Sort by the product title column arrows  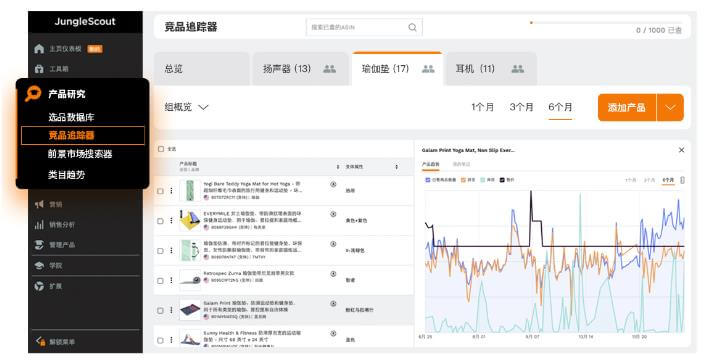pos(338,167)
